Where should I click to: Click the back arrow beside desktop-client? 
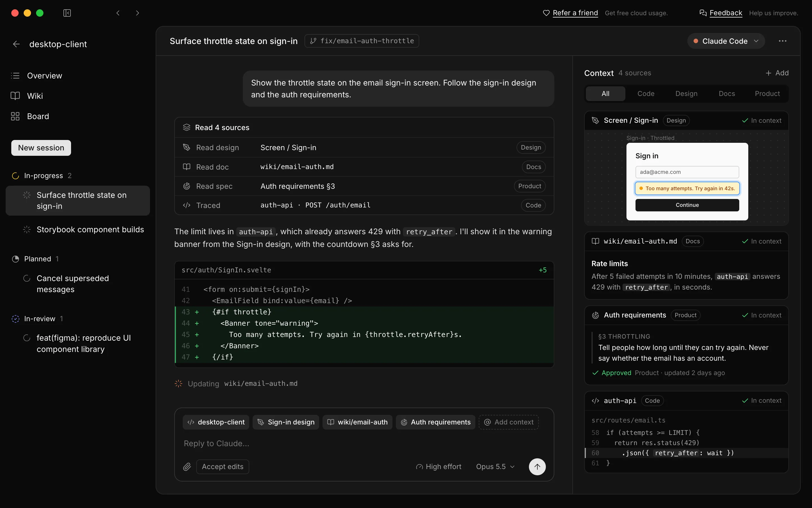pos(16,44)
